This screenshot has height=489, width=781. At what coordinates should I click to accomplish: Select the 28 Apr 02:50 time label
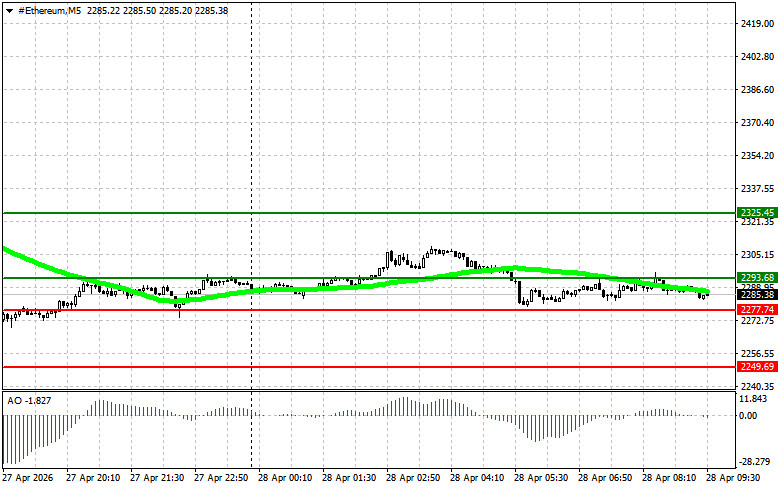413,478
